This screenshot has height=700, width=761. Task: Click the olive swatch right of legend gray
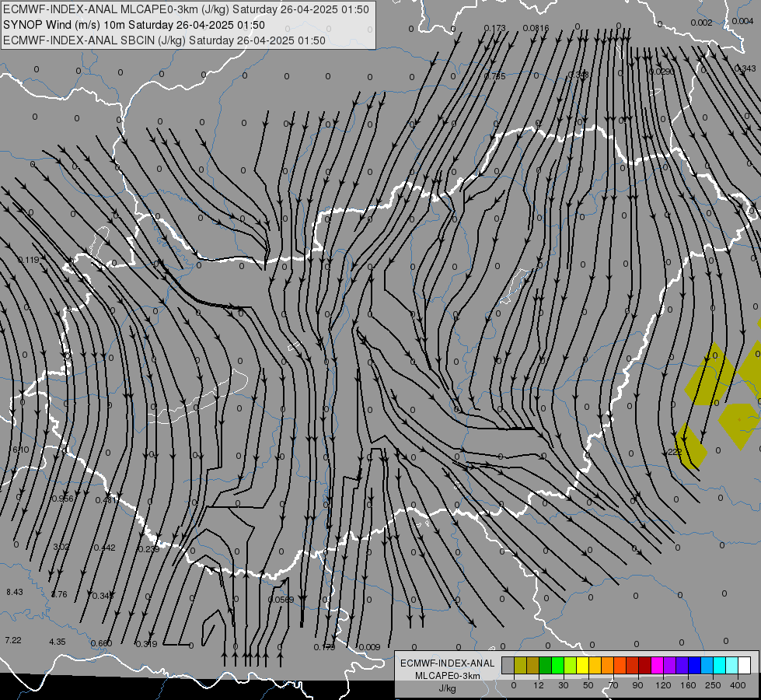click(520, 665)
